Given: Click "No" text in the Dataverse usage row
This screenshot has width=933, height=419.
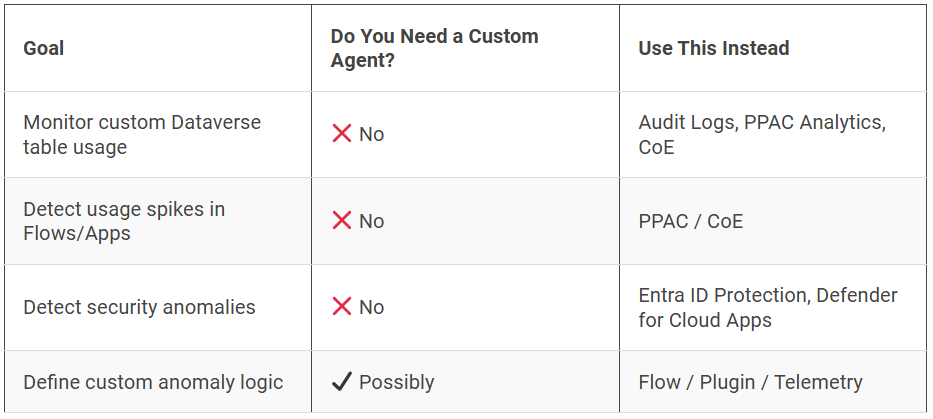Looking at the screenshot, I should point(371,134).
